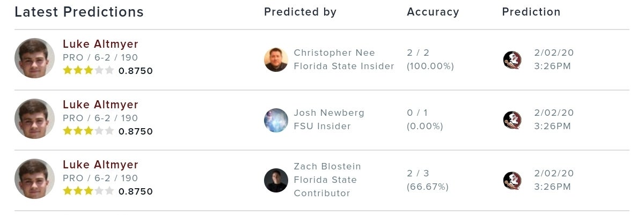Click Florida State logo in Josh Newberg's prediction
Image resolution: width=644 pixels, height=215 pixels.
(x=512, y=120)
